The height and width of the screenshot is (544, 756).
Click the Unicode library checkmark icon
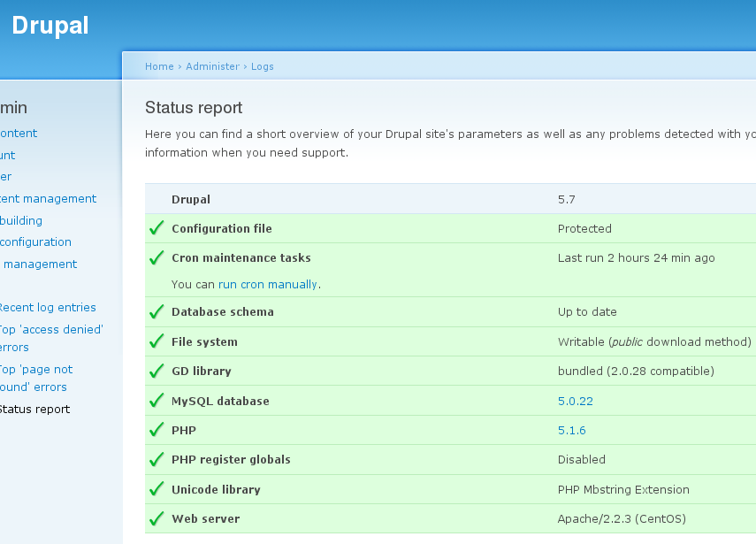click(x=157, y=489)
